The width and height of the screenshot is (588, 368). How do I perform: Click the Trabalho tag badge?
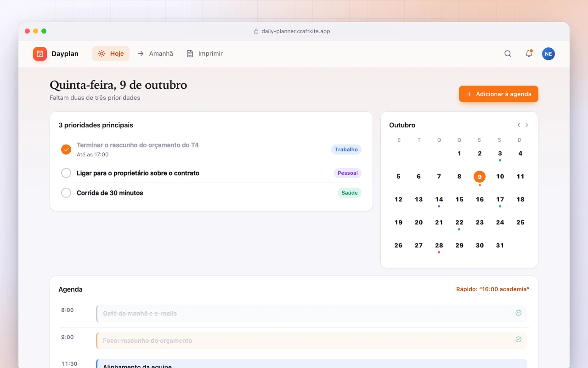pos(346,149)
